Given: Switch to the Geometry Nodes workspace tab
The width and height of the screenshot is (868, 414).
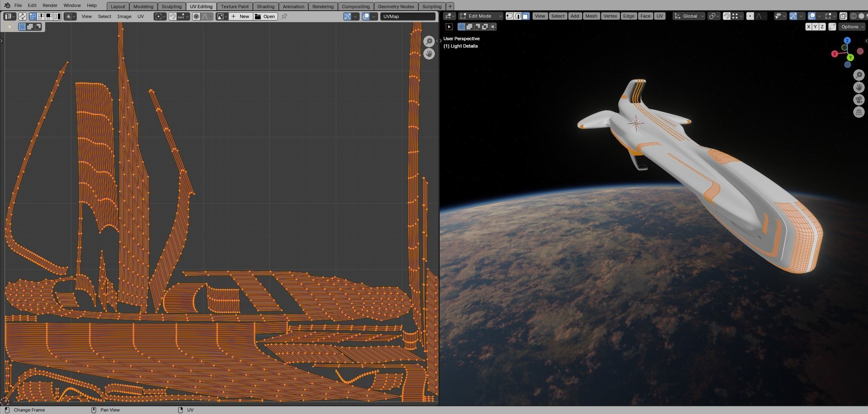Looking at the screenshot, I should tap(396, 7).
